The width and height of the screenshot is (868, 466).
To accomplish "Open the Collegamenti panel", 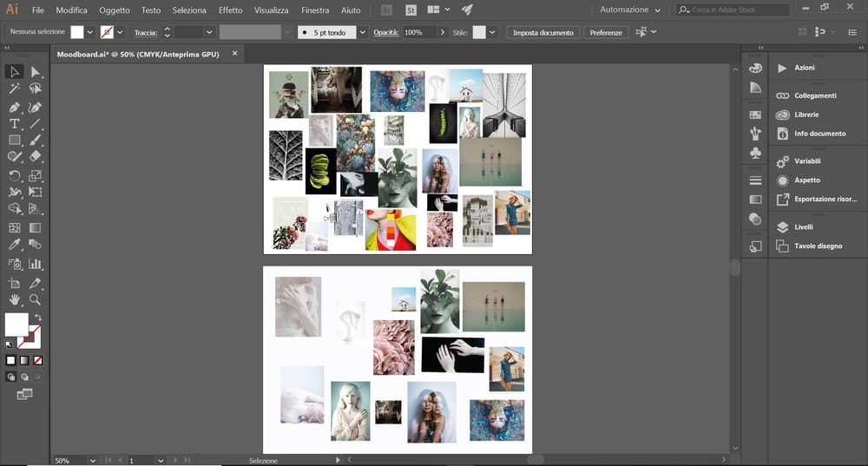I will tap(815, 95).
